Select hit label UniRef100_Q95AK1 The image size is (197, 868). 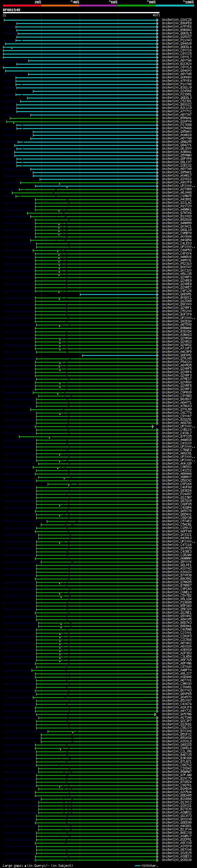coord(177,172)
